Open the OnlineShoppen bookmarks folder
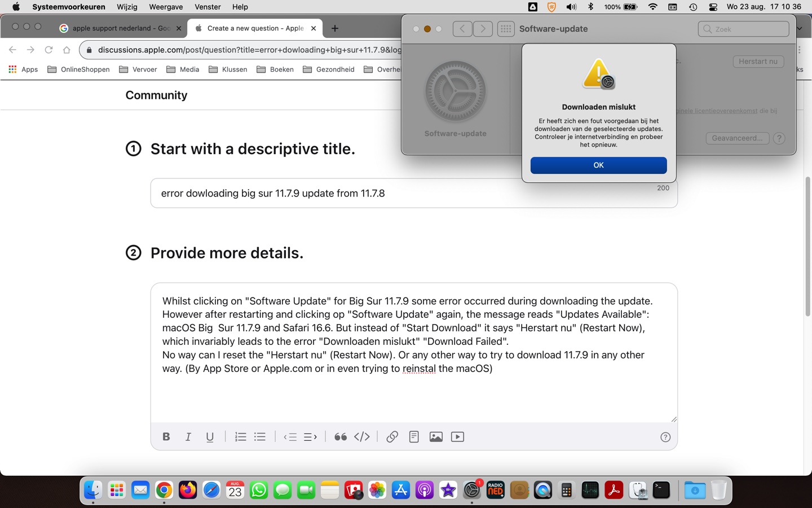The width and height of the screenshot is (812, 508). tap(79, 69)
